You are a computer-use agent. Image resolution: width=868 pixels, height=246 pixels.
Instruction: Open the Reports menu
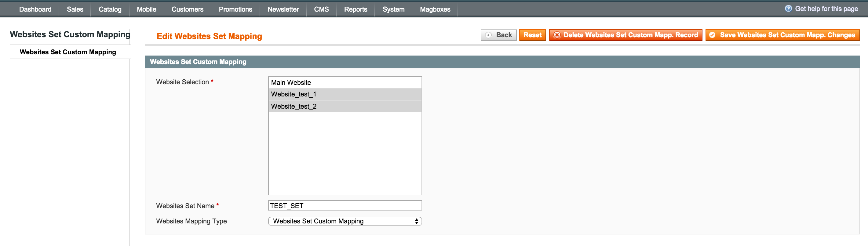coord(356,9)
